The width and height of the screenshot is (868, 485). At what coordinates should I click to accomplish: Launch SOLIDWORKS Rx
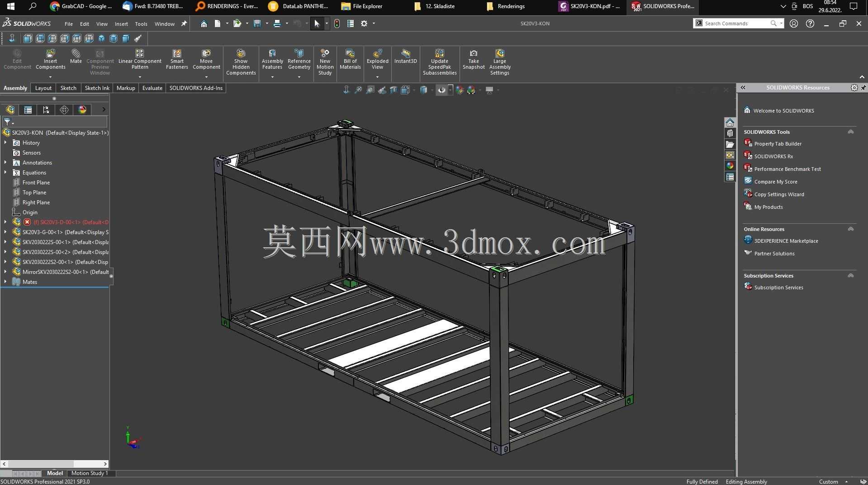773,156
